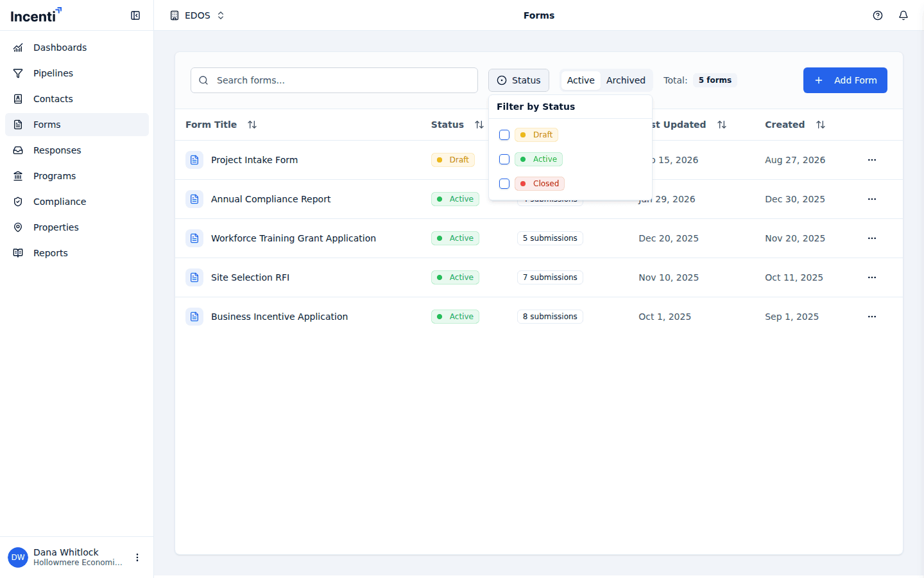Go to Pipelines in the sidebar

coord(77,73)
